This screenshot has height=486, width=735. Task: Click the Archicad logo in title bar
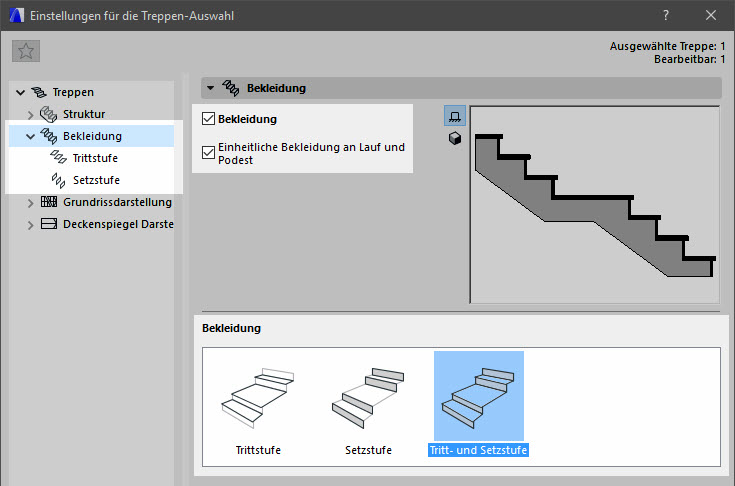16,15
